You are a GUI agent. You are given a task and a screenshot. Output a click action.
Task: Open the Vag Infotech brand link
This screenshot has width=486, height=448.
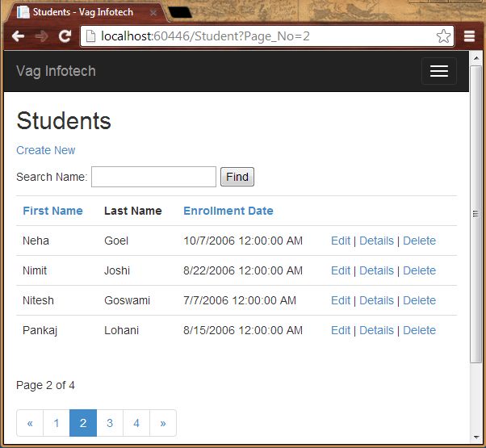tap(56, 71)
